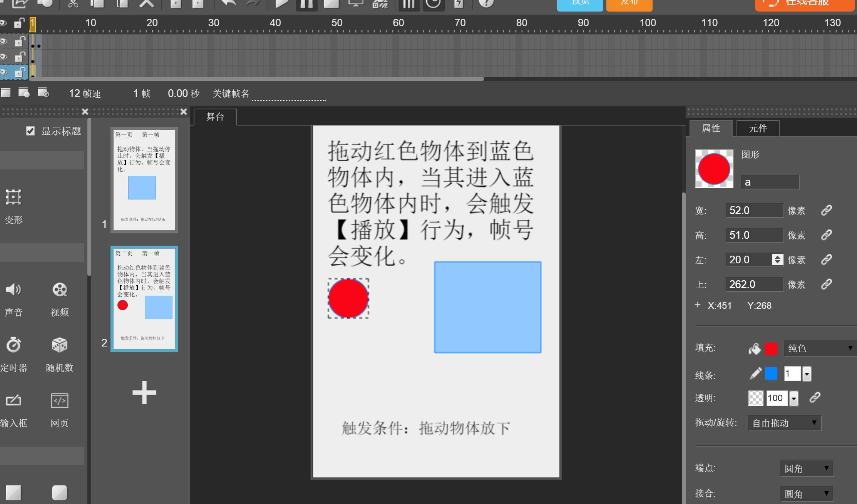857x504 pixels.
Task: Click the undo arrow in toolbar
Action: click(229, 3)
